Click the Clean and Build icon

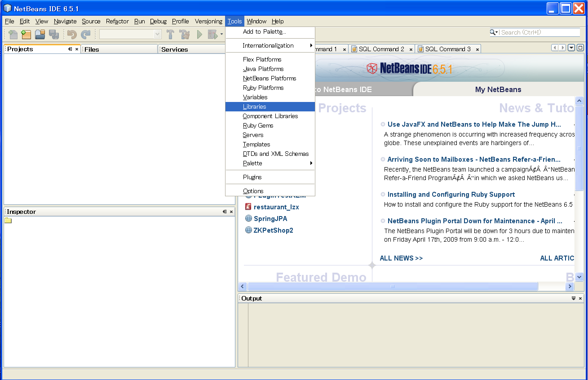click(184, 34)
